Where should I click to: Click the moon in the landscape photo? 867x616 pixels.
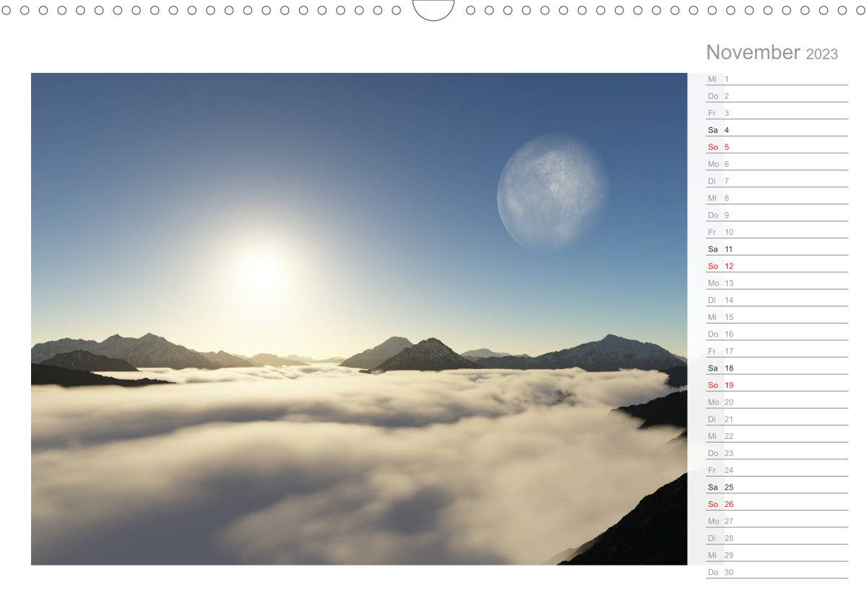pos(553,192)
